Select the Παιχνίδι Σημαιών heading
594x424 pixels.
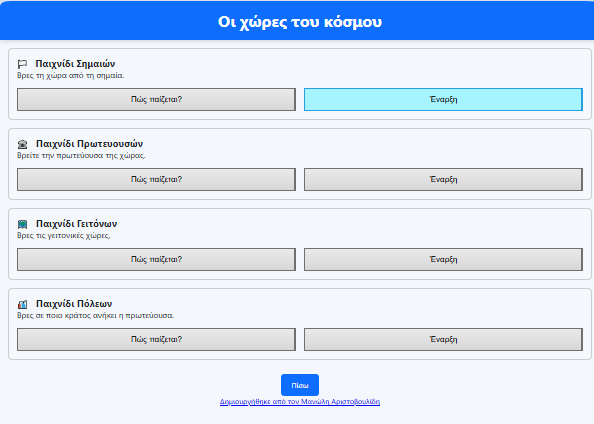[75, 64]
